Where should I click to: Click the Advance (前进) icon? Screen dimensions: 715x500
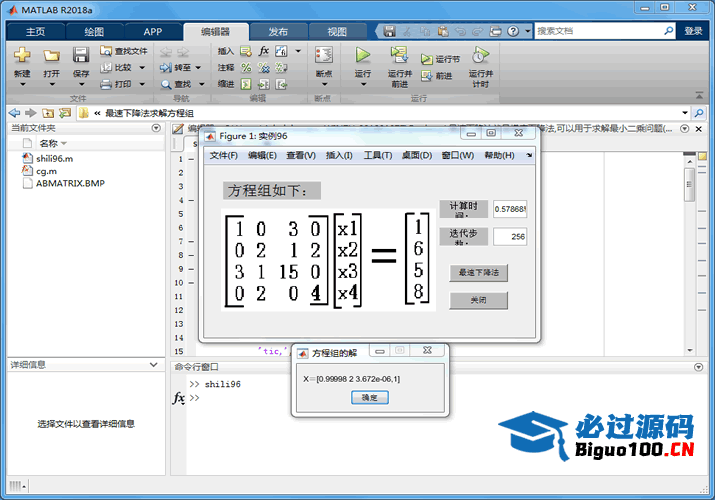[x=427, y=76]
